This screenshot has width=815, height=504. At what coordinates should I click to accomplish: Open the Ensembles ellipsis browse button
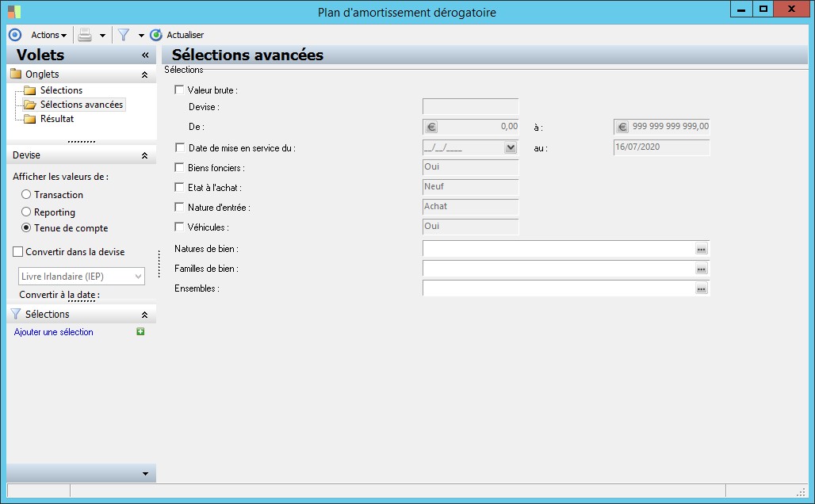(x=702, y=288)
